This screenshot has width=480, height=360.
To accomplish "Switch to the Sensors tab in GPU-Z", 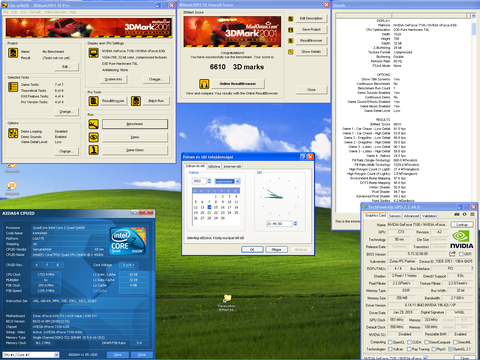I will [x=395, y=216].
